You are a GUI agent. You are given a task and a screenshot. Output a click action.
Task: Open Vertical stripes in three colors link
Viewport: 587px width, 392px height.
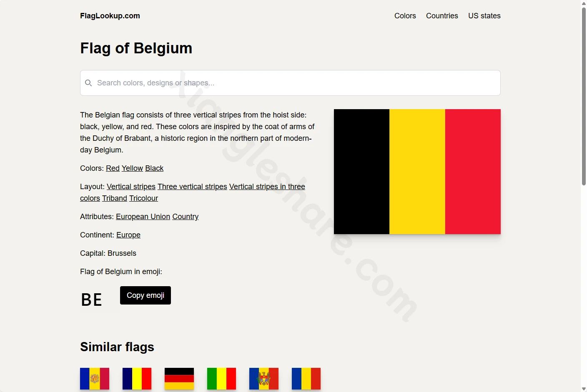tap(267, 187)
